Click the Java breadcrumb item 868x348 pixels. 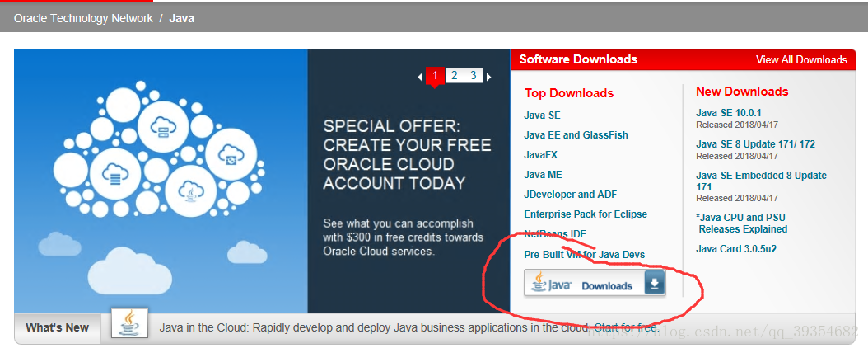[x=181, y=18]
